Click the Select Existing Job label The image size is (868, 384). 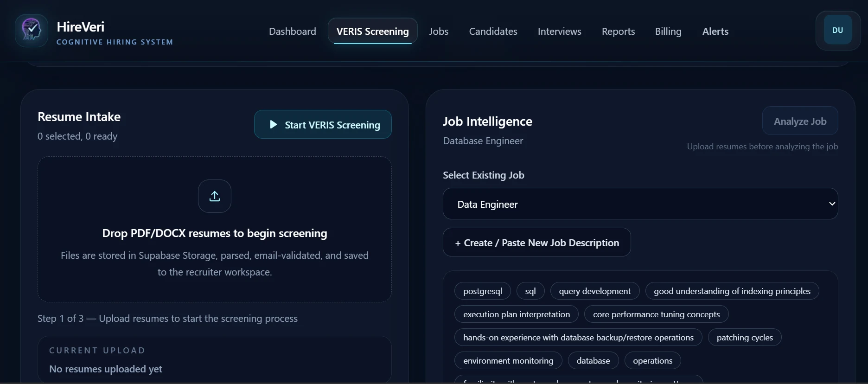[x=483, y=175]
